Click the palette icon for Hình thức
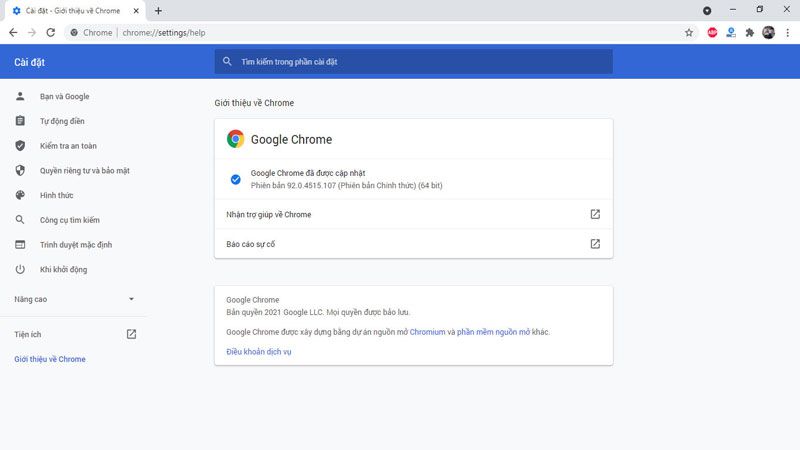Screen dimensions: 800x450 click(20, 195)
